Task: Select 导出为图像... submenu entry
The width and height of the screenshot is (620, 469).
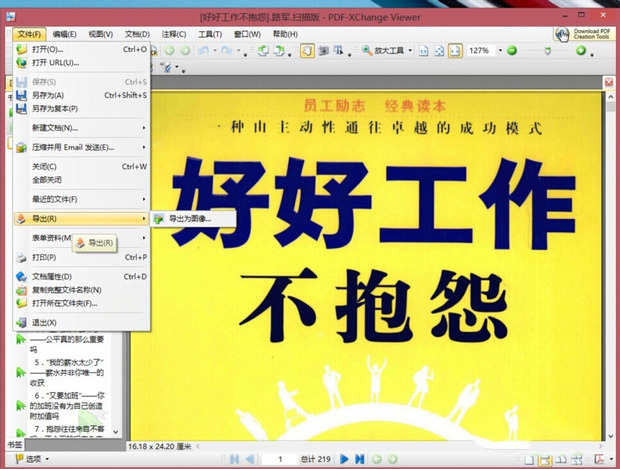Action: 193,219
